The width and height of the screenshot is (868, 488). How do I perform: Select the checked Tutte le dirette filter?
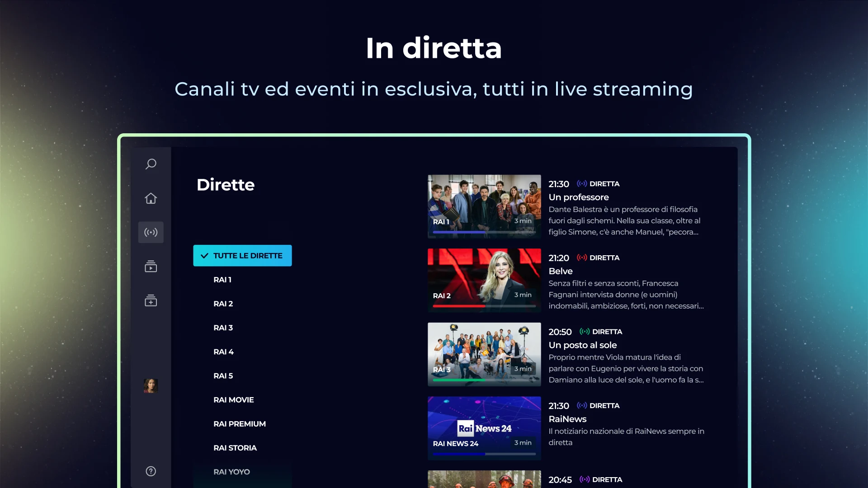coord(242,256)
